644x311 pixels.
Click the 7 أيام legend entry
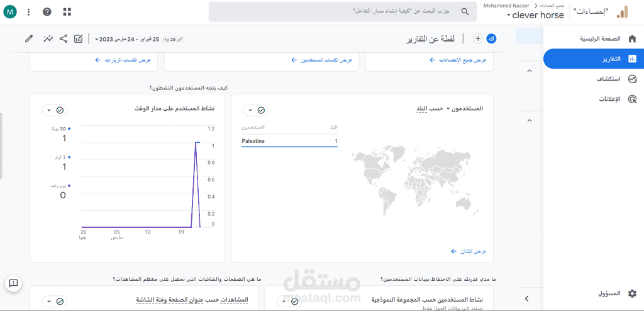coord(63,157)
